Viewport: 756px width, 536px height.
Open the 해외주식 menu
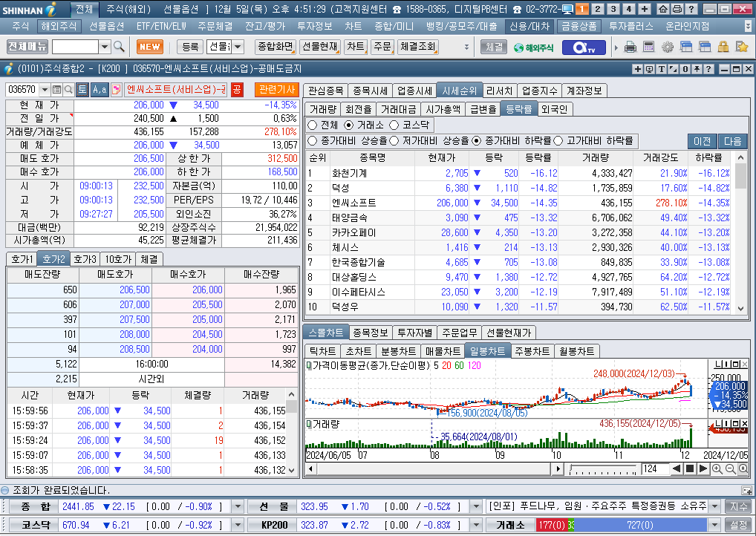[x=59, y=26]
